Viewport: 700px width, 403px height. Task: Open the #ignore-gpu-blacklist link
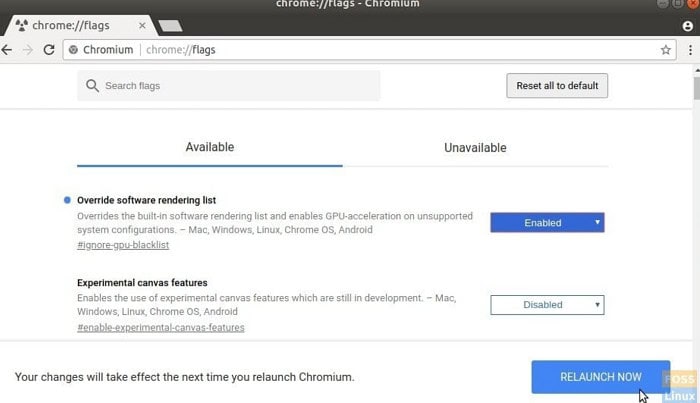(123, 245)
